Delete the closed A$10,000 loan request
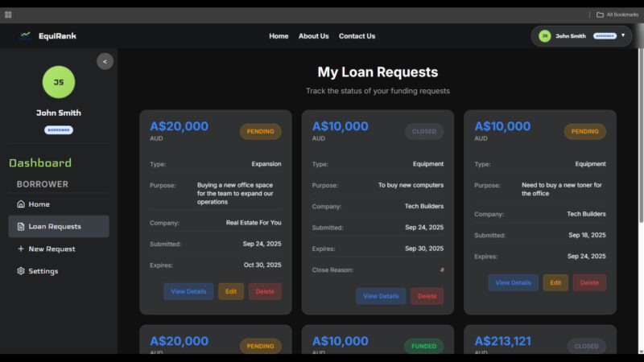The width and height of the screenshot is (644, 362). point(427,296)
